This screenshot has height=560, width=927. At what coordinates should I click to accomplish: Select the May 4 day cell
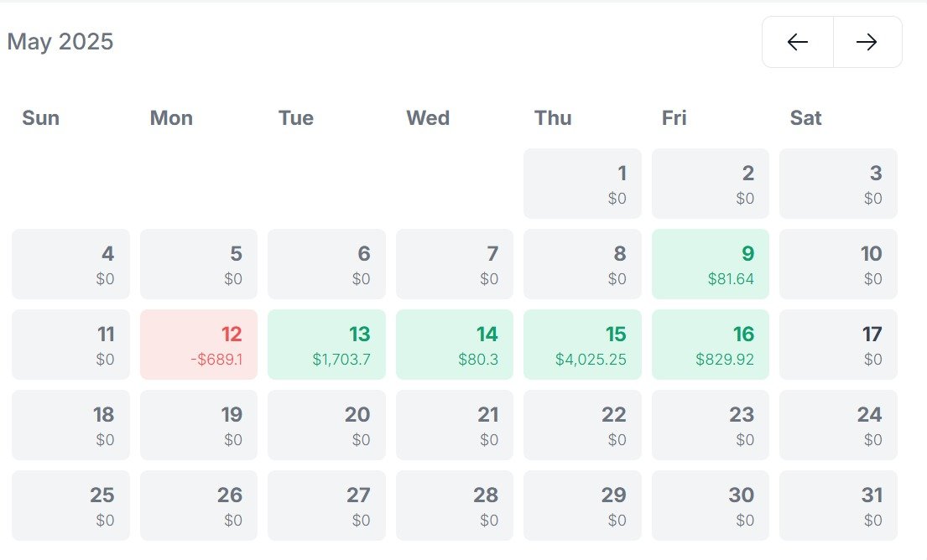pyautogui.click(x=70, y=264)
